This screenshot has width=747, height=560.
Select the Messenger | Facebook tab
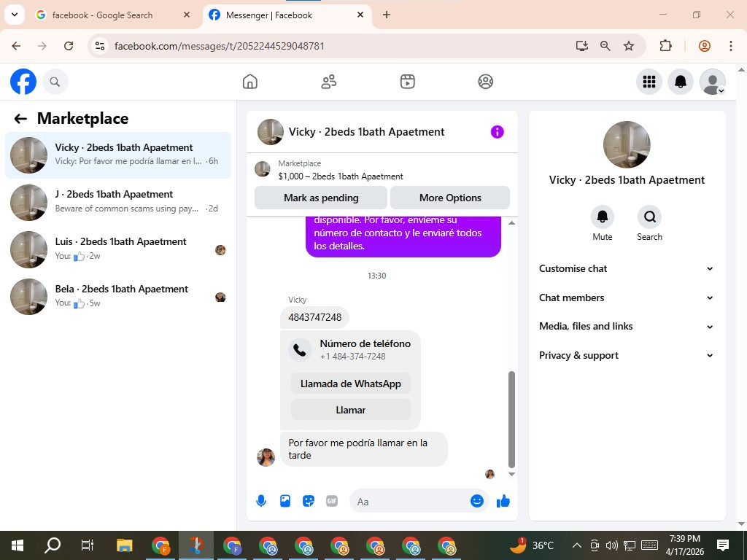[269, 15]
